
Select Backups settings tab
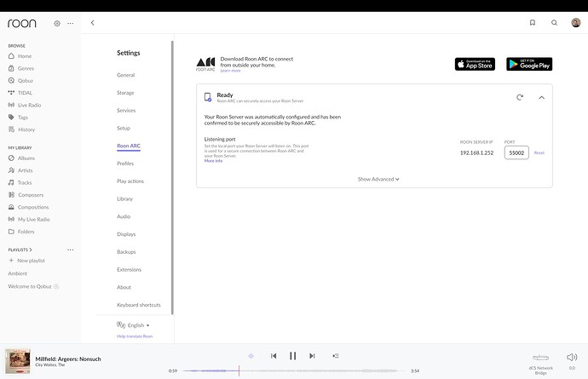coord(126,251)
